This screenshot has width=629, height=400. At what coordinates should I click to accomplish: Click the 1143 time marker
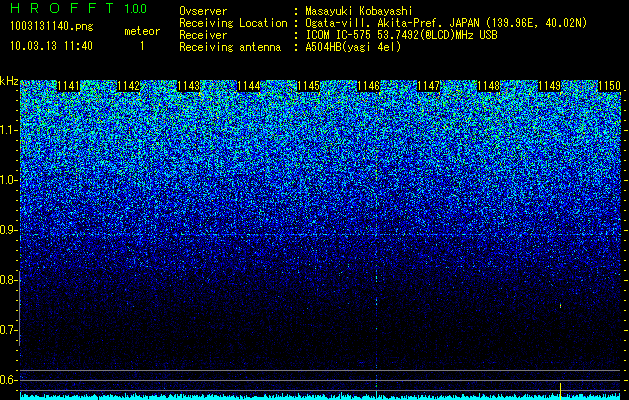pyautogui.click(x=189, y=86)
